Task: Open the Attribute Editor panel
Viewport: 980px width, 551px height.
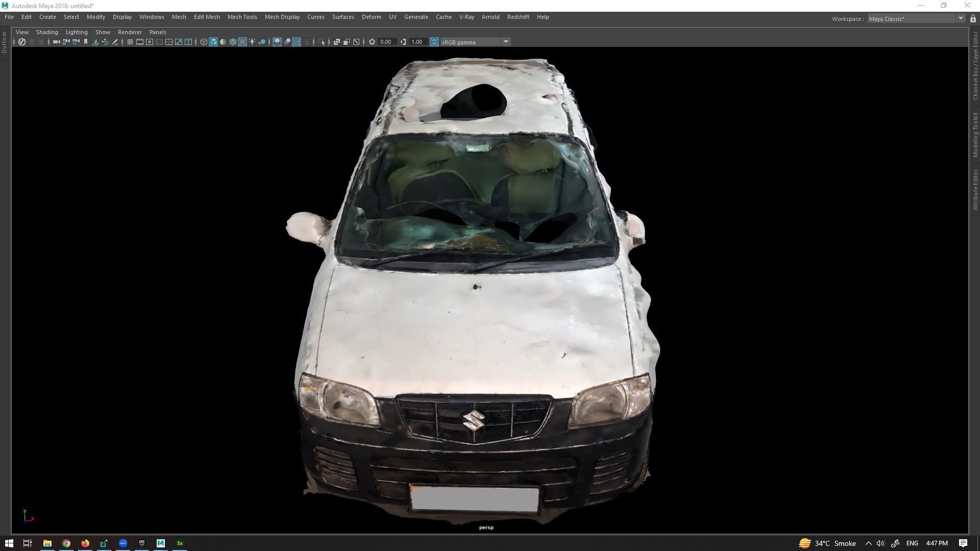Action: 975,189
